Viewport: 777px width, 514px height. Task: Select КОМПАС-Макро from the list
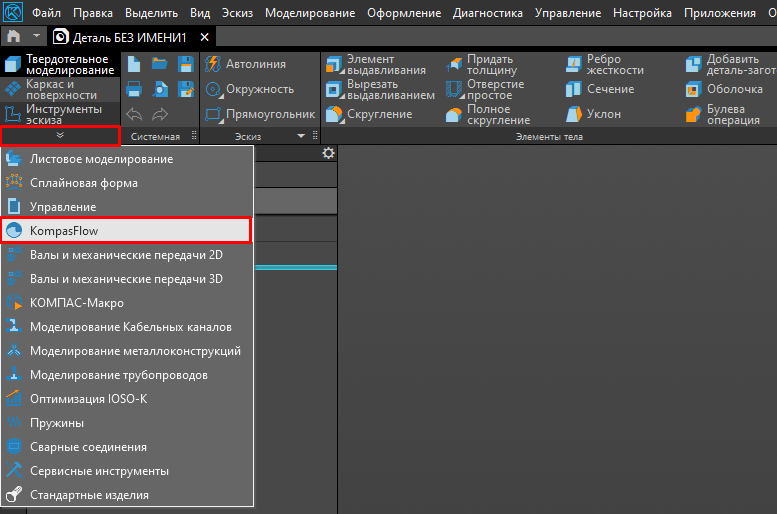pos(127,303)
